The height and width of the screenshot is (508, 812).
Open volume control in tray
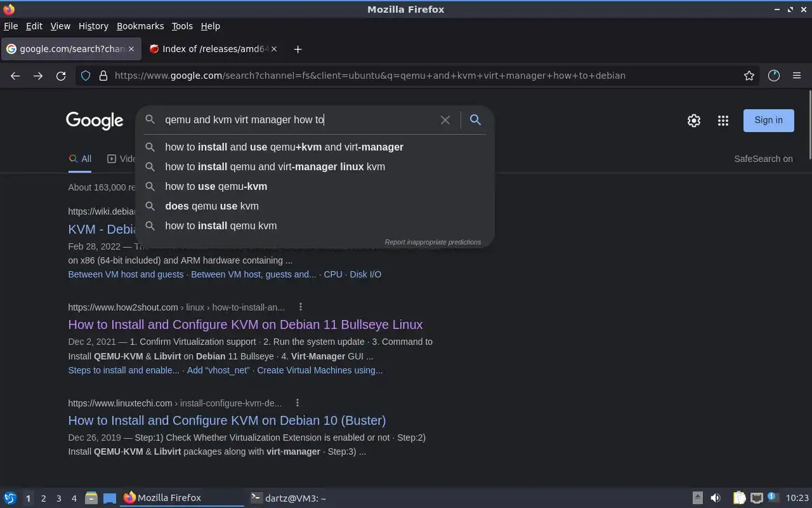[716, 498]
